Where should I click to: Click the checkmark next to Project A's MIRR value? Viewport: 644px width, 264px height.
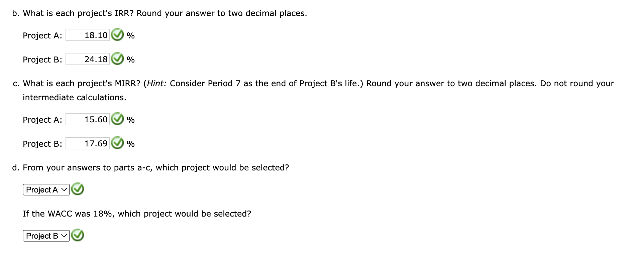click(x=118, y=119)
